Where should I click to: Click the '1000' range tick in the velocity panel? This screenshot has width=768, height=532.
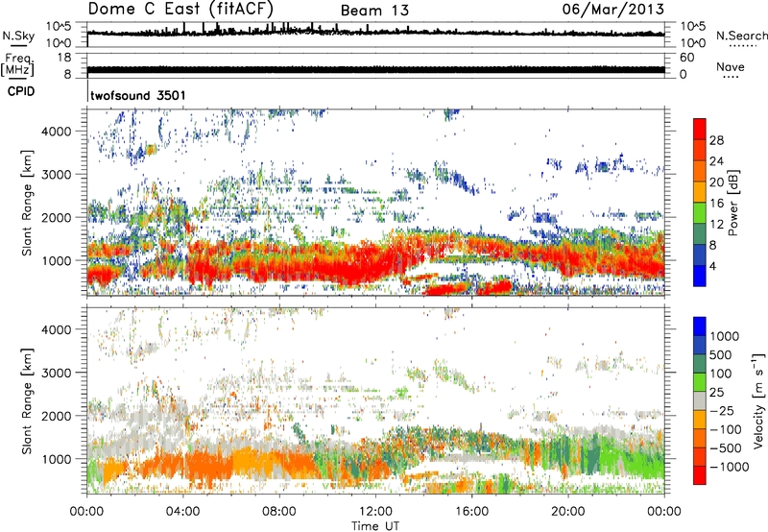tap(57, 459)
